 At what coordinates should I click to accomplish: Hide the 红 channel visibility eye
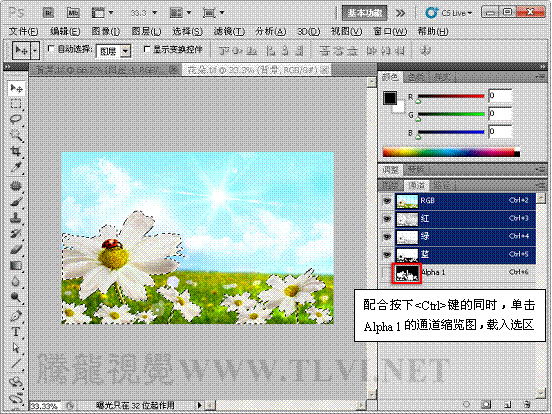[387, 219]
